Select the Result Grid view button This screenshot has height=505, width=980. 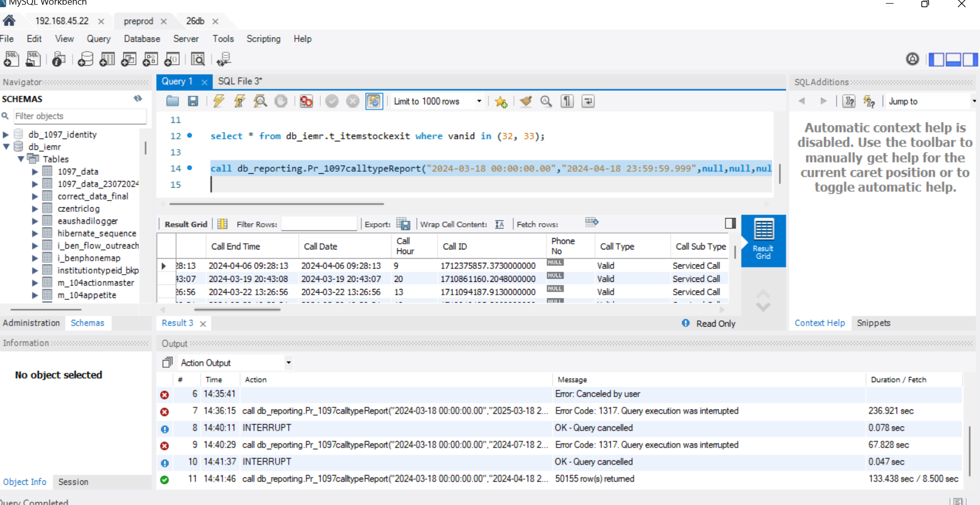click(x=763, y=241)
